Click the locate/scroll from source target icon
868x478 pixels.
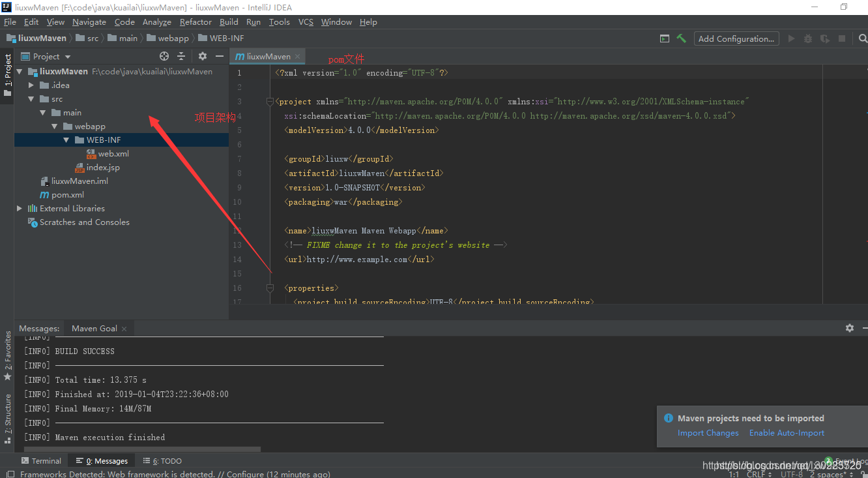[x=164, y=57]
